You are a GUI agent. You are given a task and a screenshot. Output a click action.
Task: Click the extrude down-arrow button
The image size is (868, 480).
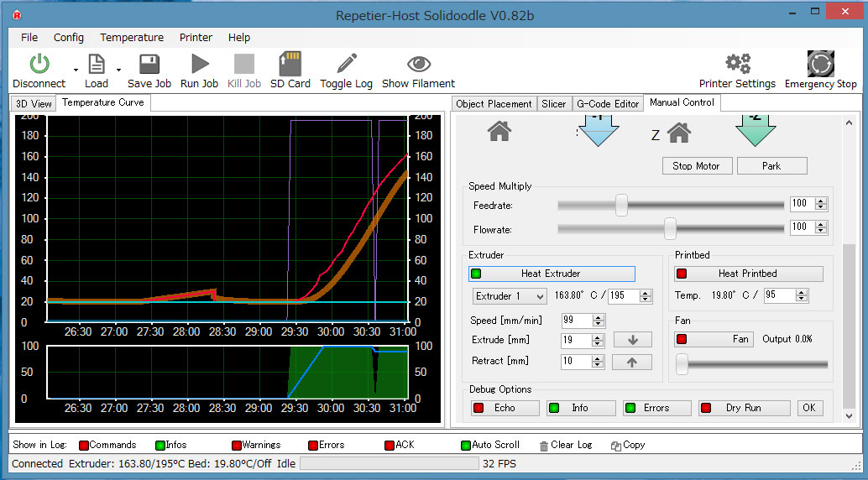pyautogui.click(x=633, y=340)
